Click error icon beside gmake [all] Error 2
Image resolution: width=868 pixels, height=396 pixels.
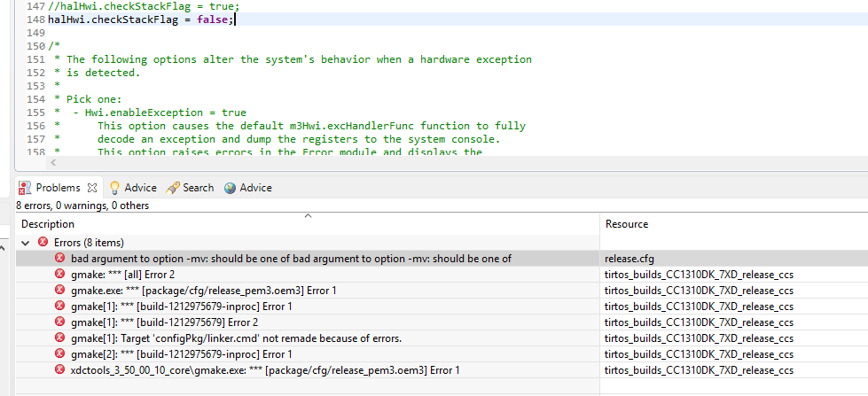[60, 275]
